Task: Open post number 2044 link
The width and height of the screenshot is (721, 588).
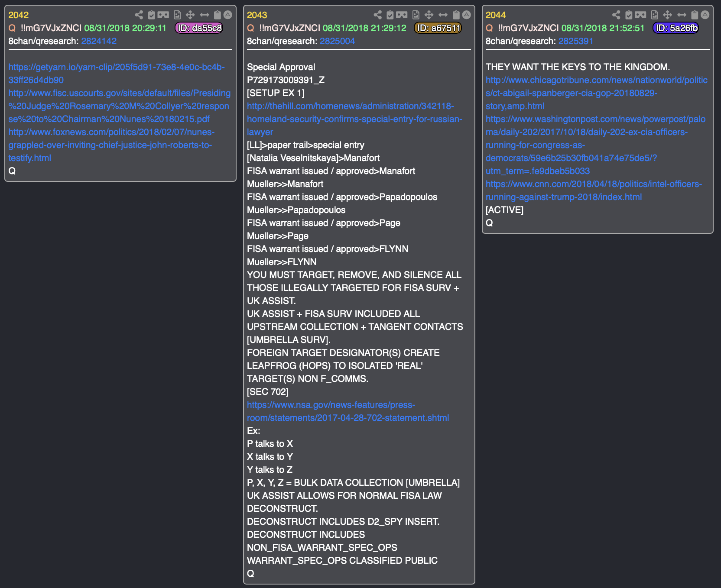Action: tap(496, 15)
